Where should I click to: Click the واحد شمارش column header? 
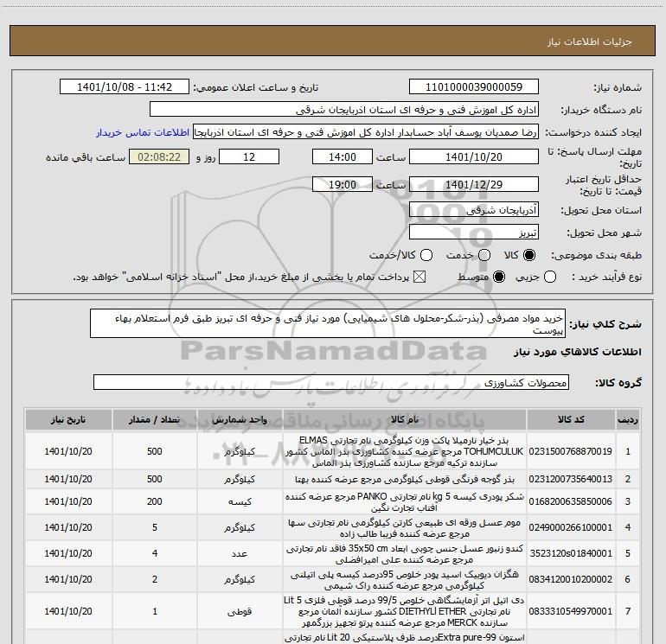(240, 420)
